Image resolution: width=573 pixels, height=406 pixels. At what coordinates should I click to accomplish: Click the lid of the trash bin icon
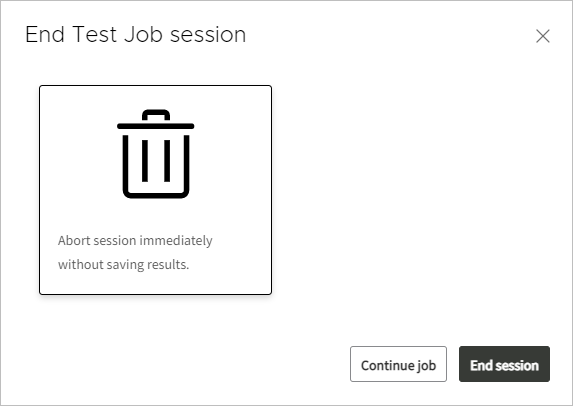coord(156,119)
